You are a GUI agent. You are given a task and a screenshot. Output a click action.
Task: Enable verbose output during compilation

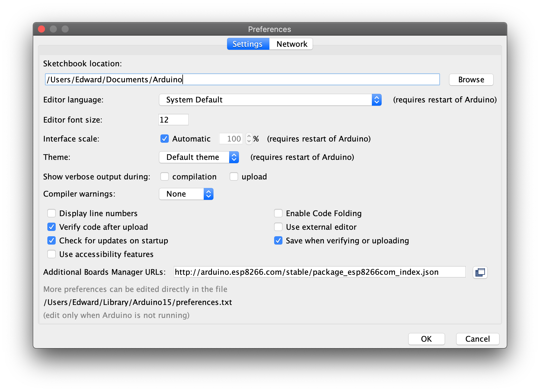pos(165,176)
